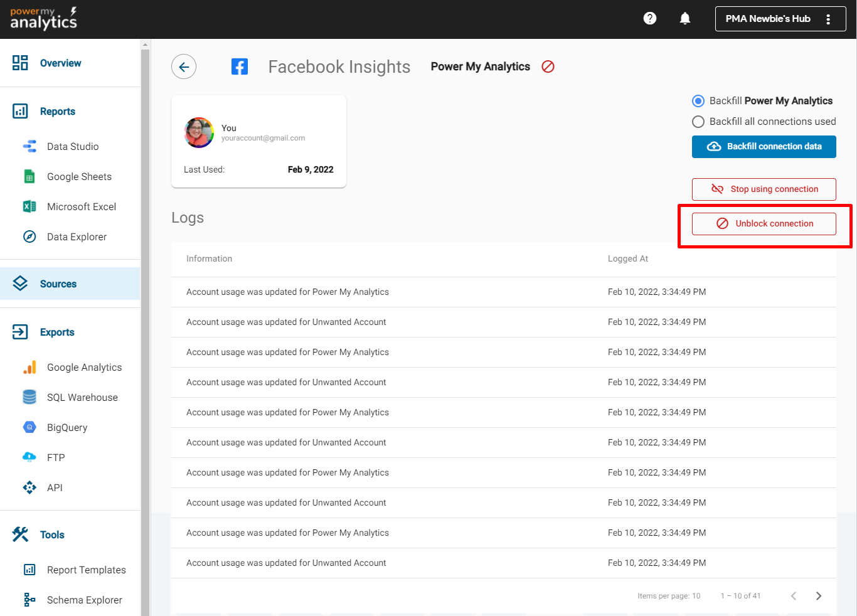Select Backfill all connections used option
857x616 pixels.
[x=698, y=122]
